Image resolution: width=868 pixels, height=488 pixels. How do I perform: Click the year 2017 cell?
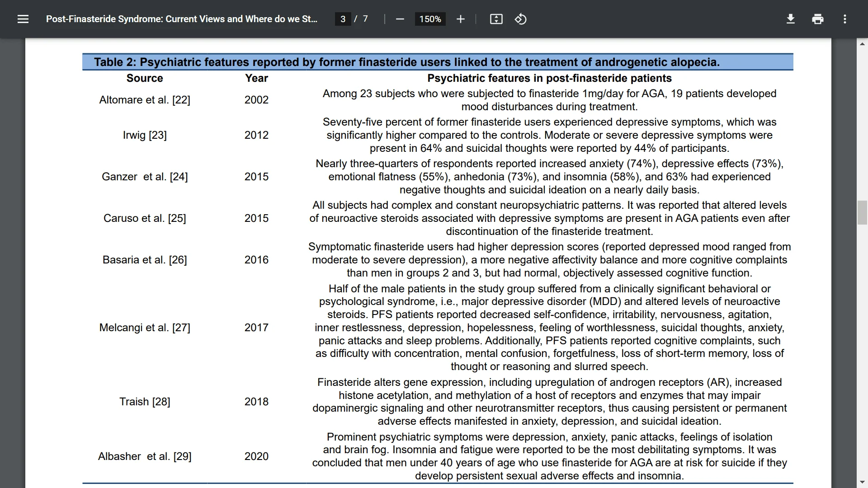point(256,328)
